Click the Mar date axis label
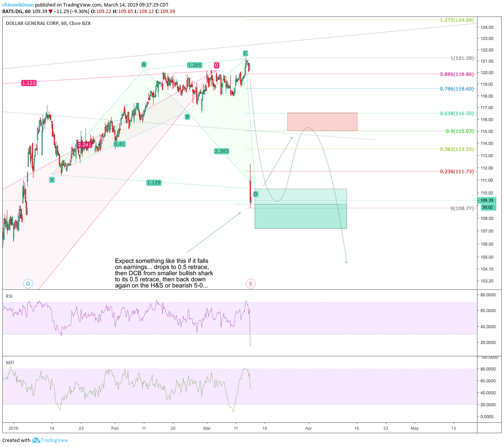 tap(207, 428)
